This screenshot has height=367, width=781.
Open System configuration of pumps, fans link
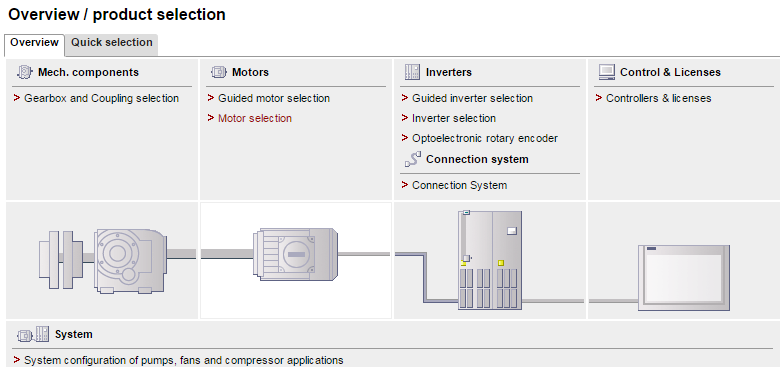pos(183,360)
